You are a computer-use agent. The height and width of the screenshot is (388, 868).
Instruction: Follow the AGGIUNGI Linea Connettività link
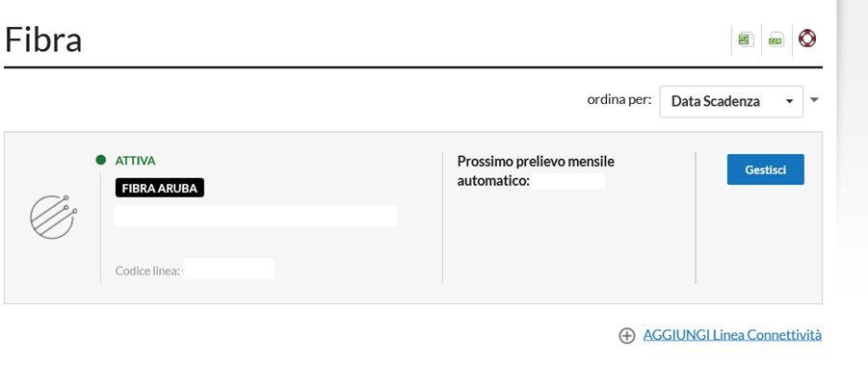point(731,335)
